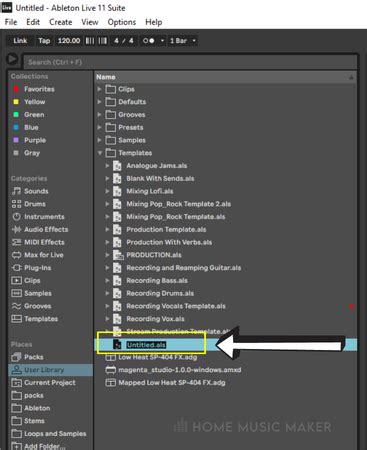Open the Instruments category icon

tap(16, 217)
